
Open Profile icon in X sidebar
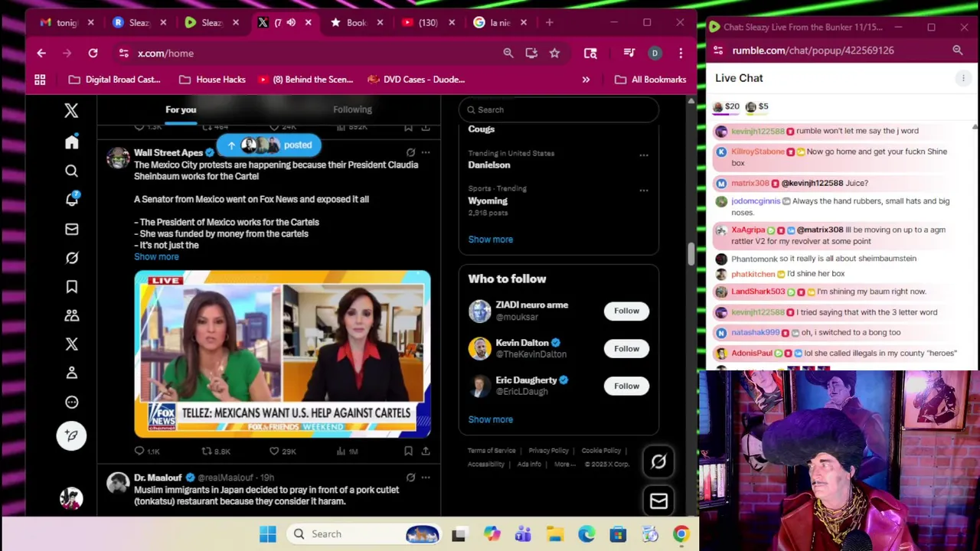tap(71, 373)
